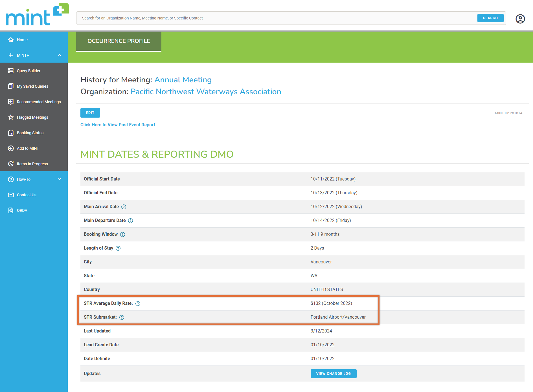Open help tooltip for Booking Window
Screen dimensions: 533x392
[x=122, y=235]
